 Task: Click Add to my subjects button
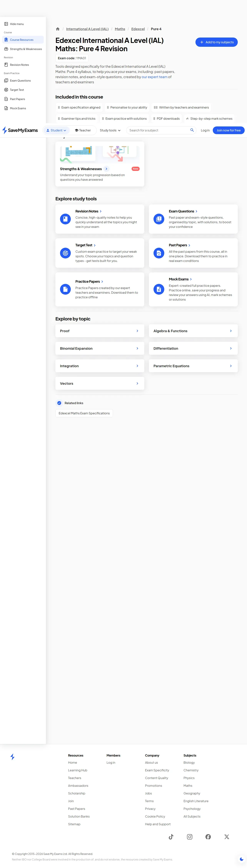coord(217,42)
